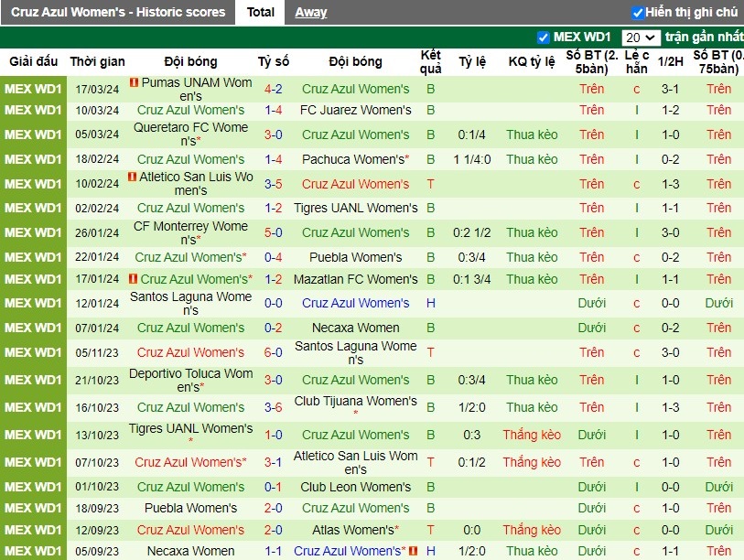Click the date 05/03/24
Viewport: 744px width, 560px height.
click(97, 135)
